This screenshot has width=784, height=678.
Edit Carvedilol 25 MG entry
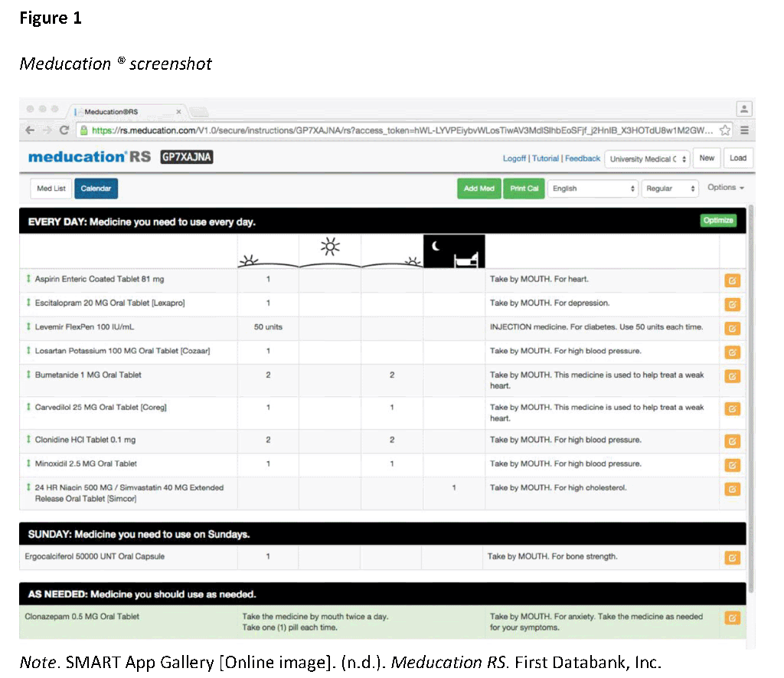tap(732, 409)
